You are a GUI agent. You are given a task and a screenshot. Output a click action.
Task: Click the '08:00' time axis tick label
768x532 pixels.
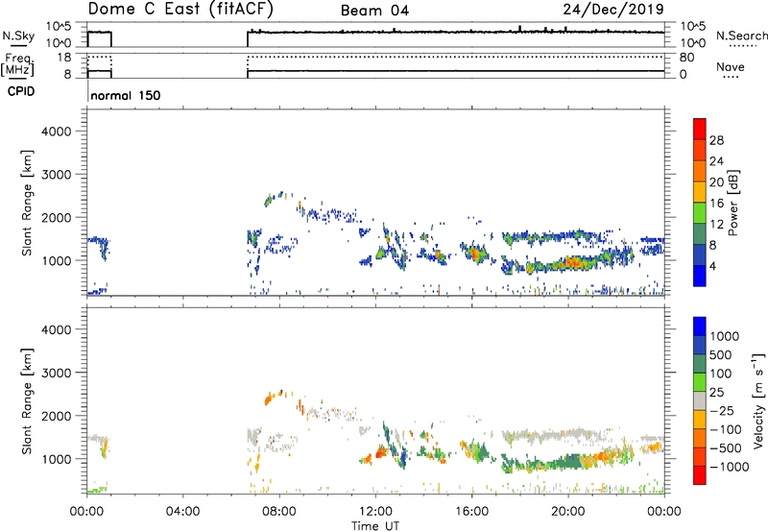click(x=279, y=512)
